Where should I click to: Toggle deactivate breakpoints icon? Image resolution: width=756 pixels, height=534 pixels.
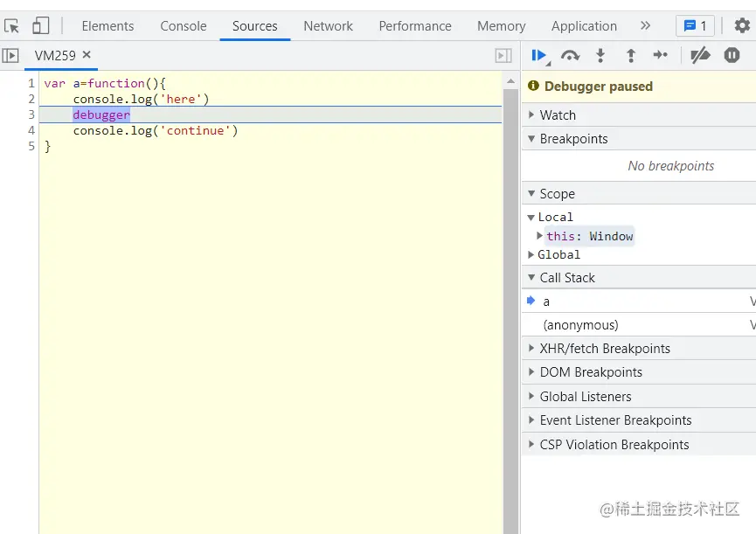[x=700, y=56]
